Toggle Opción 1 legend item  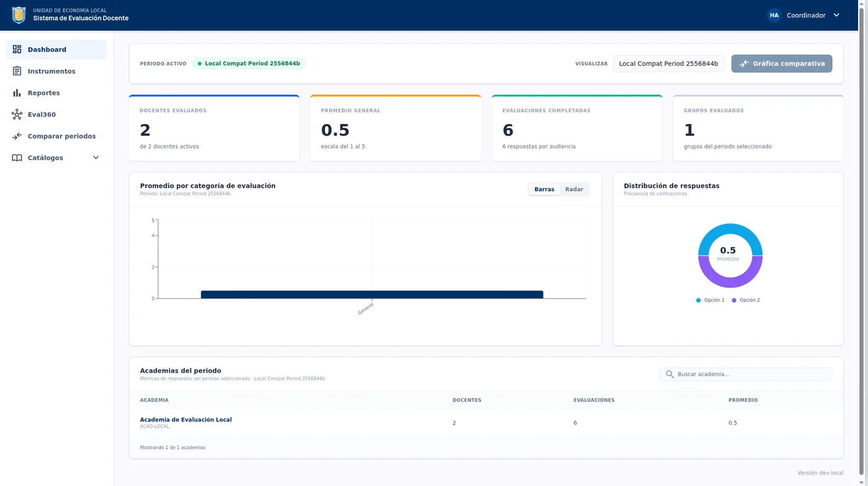[711, 300]
